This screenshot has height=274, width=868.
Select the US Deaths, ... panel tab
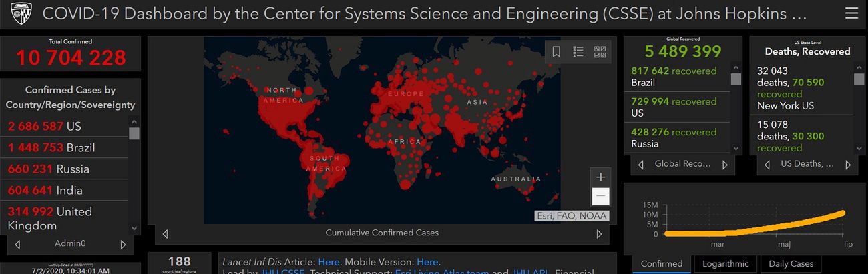coord(807,164)
